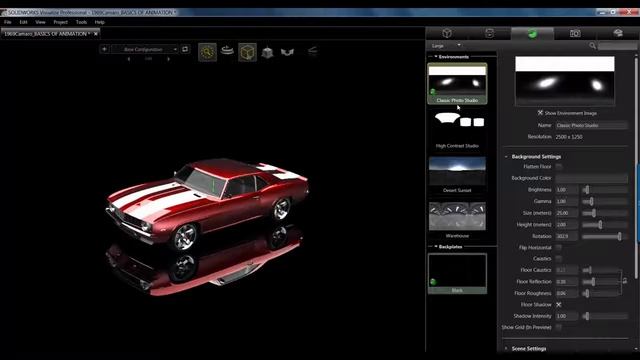
Task: Adjust the Height (meters) slider
Action: coord(605,224)
